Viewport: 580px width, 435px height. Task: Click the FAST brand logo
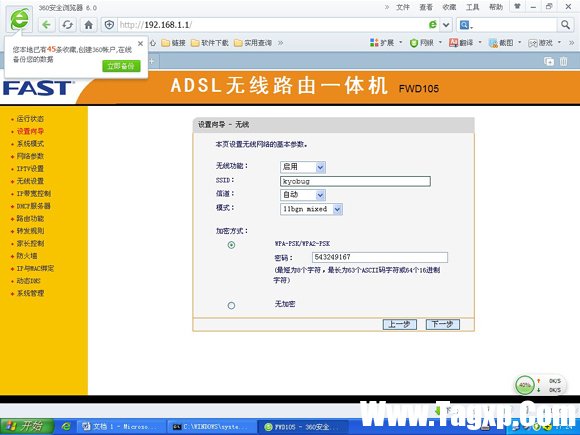tap(38, 88)
